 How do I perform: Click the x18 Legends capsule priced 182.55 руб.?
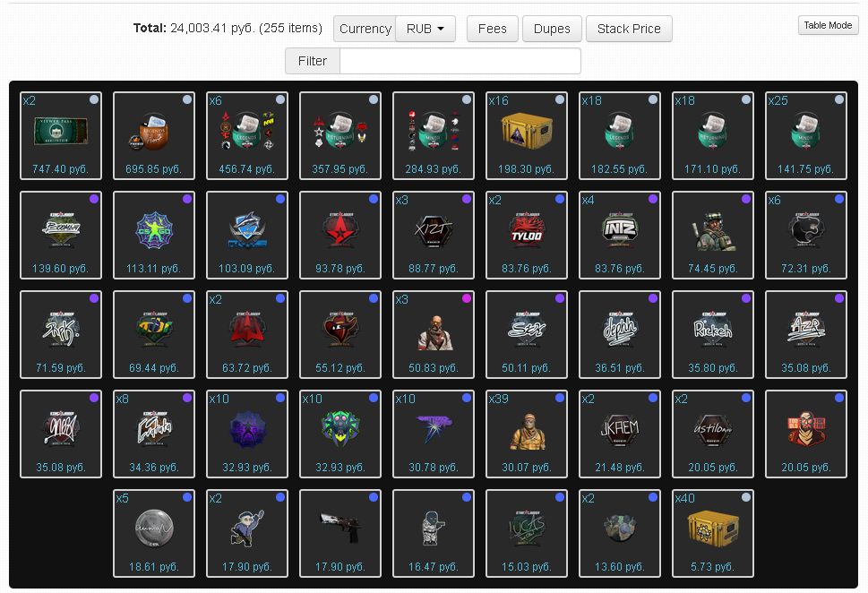(620, 135)
